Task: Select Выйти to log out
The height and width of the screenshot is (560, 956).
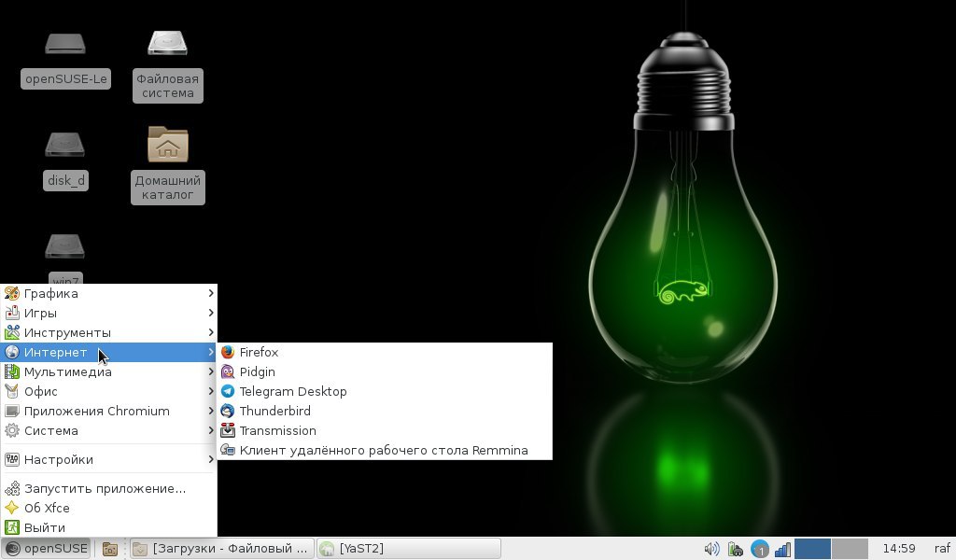Action: click(109, 527)
